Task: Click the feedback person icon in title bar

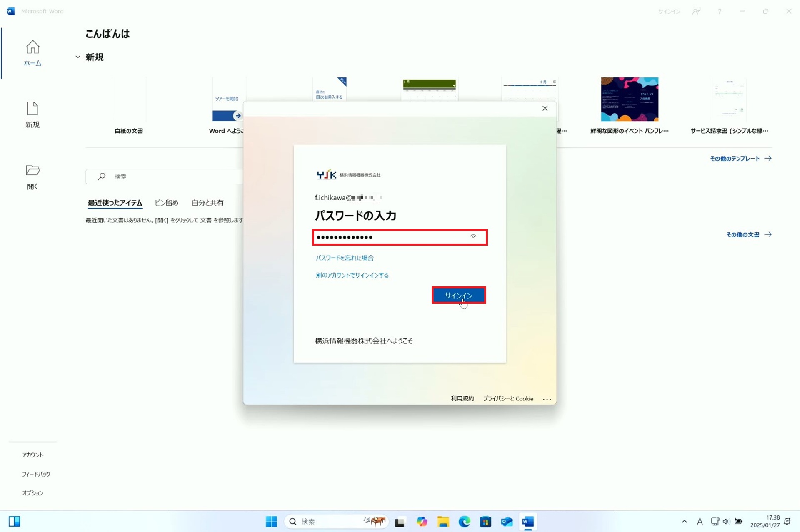Action: (x=696, y=11)
